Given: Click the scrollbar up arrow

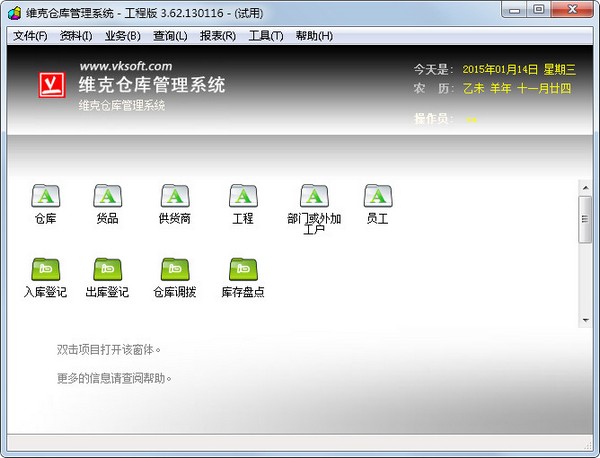Looking at the screenshot, I should pyautogui.click(x=585, y=188).
